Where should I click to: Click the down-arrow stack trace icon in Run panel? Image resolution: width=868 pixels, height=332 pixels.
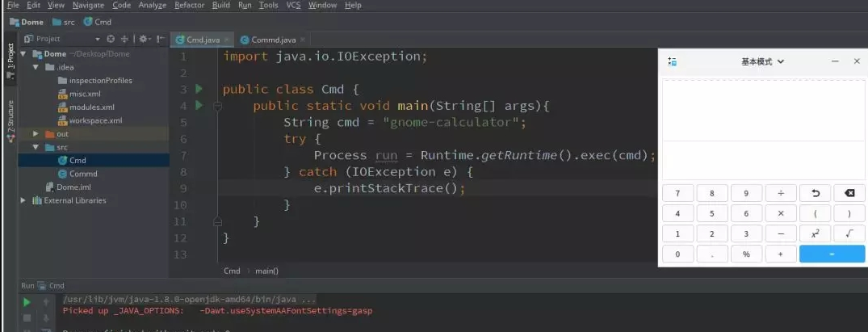coord(47,317)
